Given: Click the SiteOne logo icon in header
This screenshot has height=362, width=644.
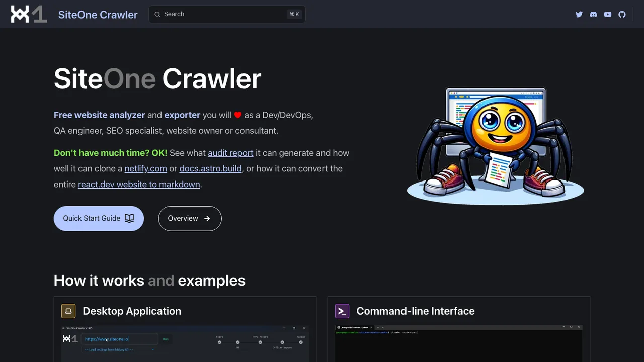Looking at the screenshot, I should click(29, 14).
